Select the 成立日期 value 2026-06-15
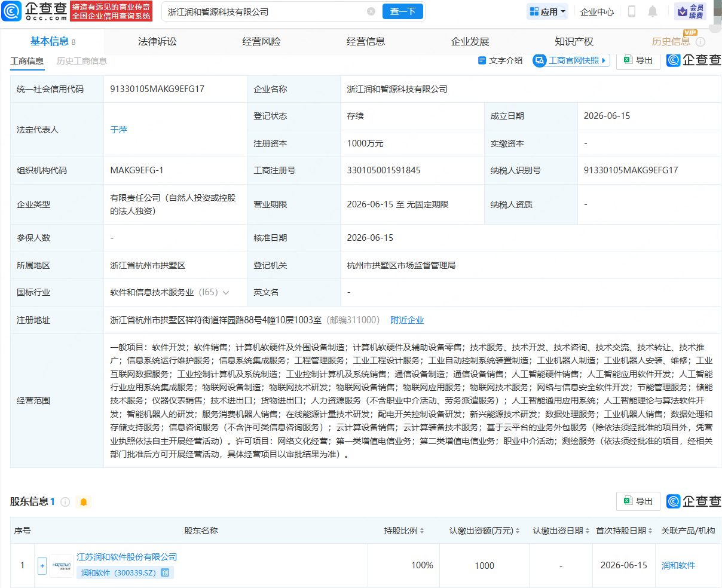Viewport: 722px width, 588px height. 607,116
